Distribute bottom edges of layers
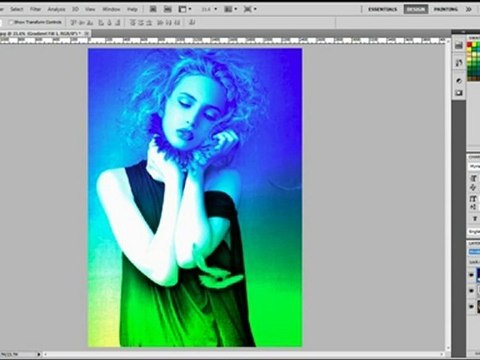This screenshot has height=360, width=480. click(x=149, y=22)
